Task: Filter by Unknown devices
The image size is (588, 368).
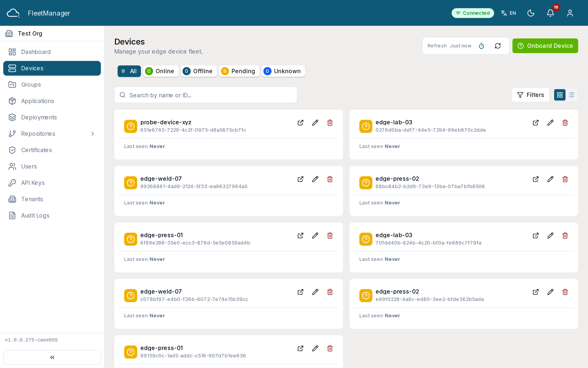Action: tap(283, 71)
